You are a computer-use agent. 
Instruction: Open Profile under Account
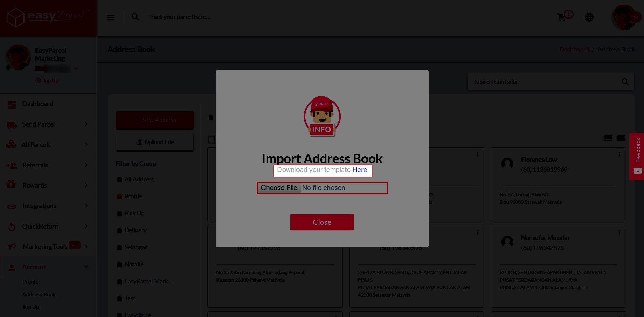tap(30, 282)
